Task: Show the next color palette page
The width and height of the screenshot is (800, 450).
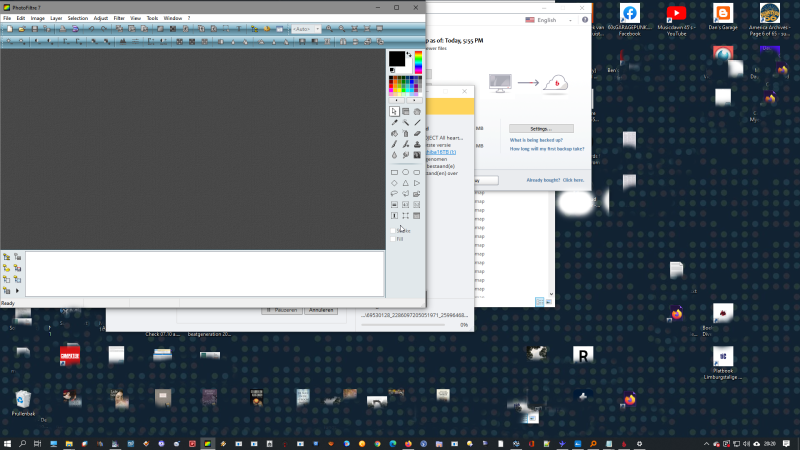Action: click(x=416, y=100)
